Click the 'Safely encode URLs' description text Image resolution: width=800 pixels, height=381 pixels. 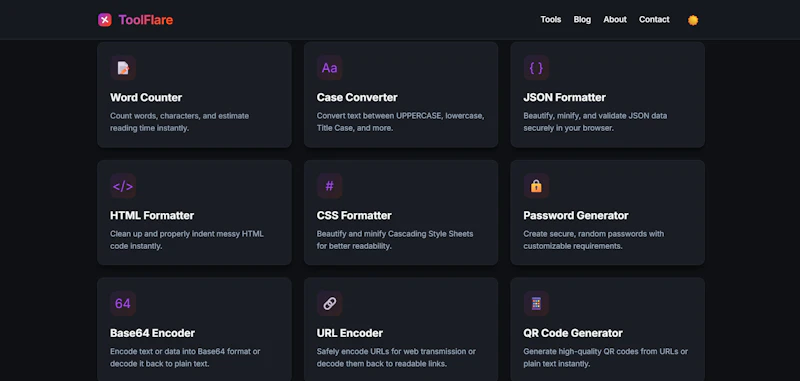tap(396, 358)
